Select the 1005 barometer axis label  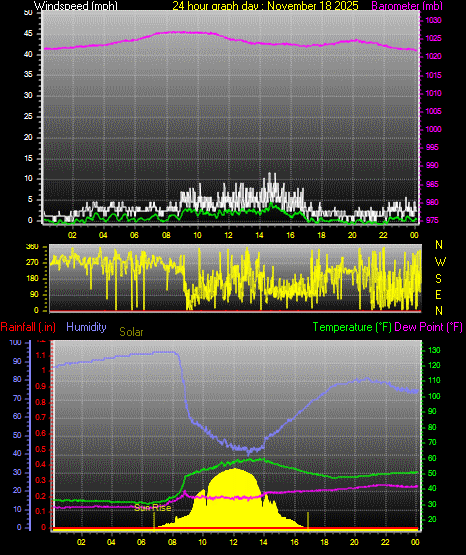pyautogui.click(x=433, y=111)
